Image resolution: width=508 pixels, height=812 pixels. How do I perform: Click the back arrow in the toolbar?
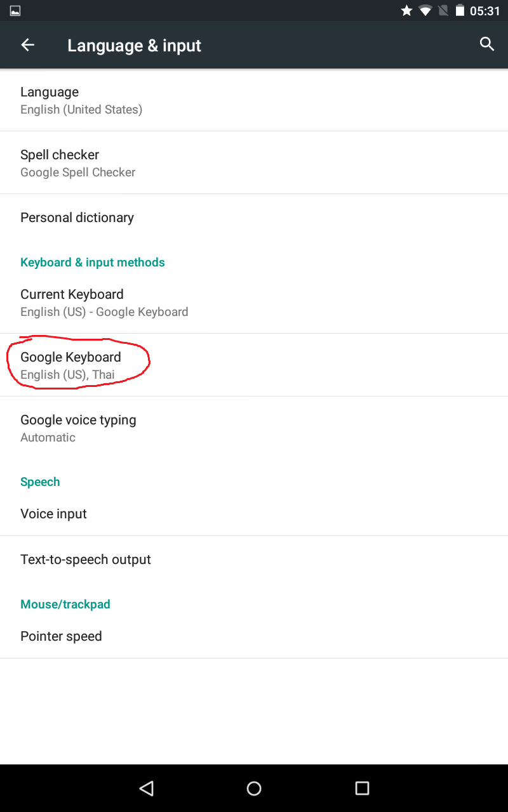(x=27, y=44)
